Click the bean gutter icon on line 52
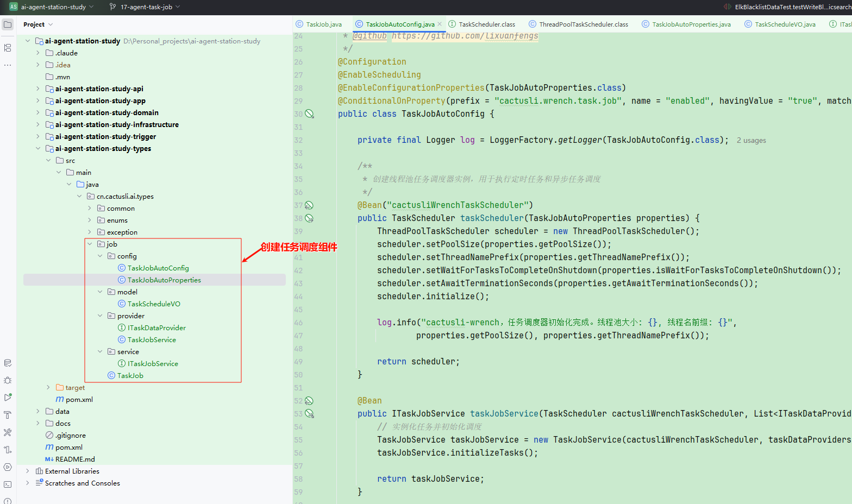The height and width of the screenshot is (504, 852). pos(309,401)
